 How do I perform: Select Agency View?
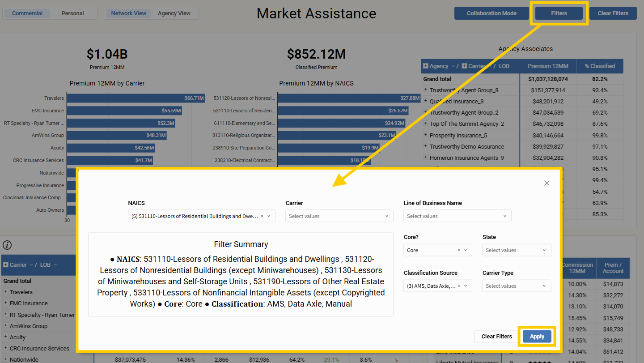click(174, 13)
